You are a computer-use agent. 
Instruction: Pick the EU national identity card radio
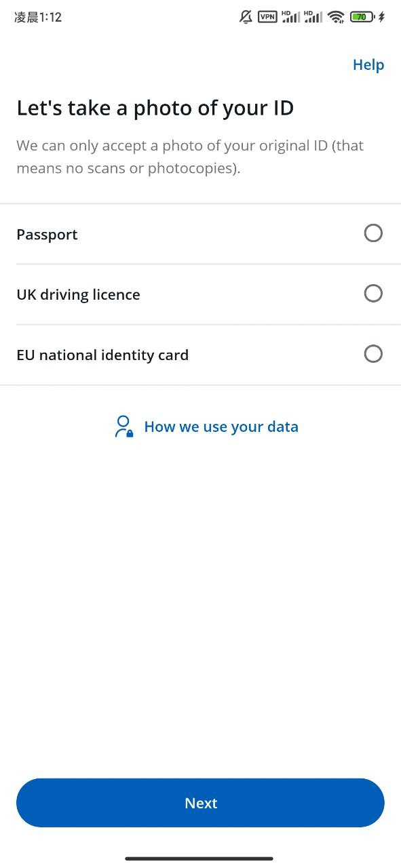(373, 354)
